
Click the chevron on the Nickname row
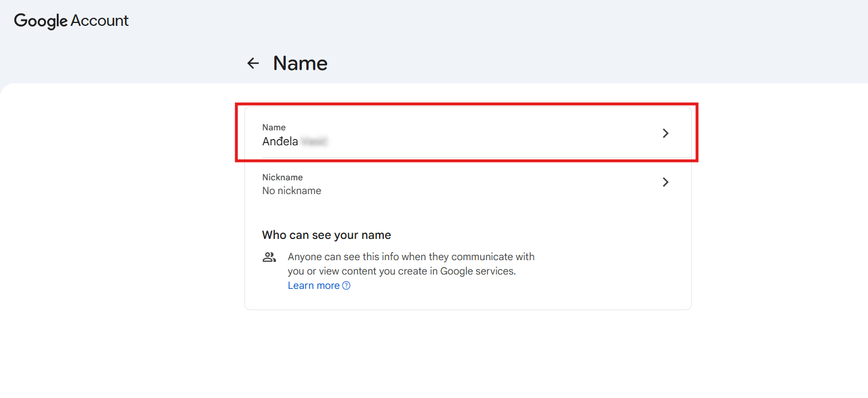[x=665, y=182]
